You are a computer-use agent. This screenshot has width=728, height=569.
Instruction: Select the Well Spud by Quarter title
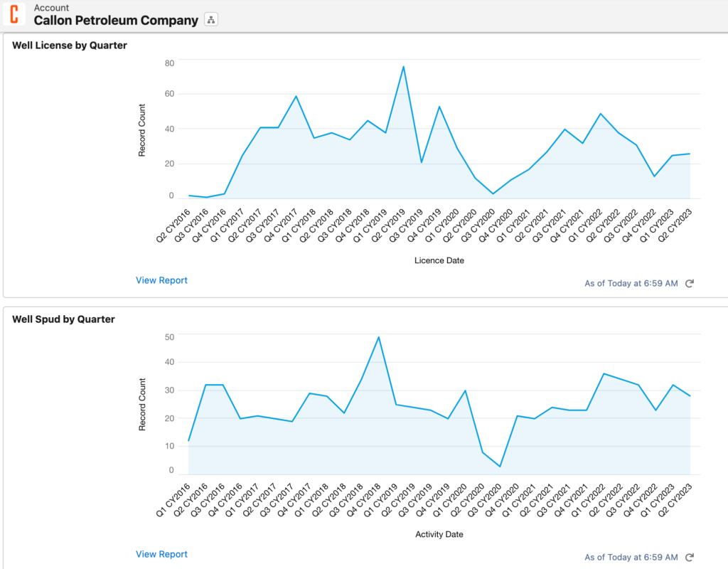click(63, 319)
